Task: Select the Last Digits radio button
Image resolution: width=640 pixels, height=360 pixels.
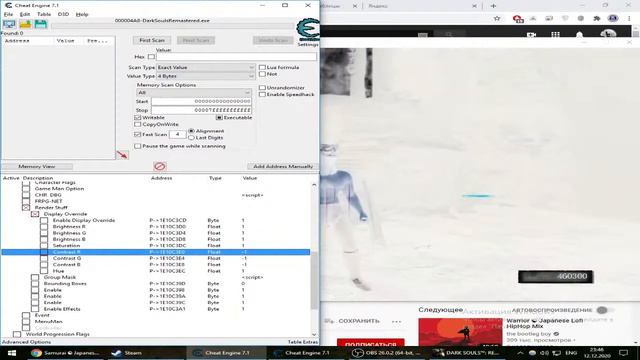Action: (191, 138)
